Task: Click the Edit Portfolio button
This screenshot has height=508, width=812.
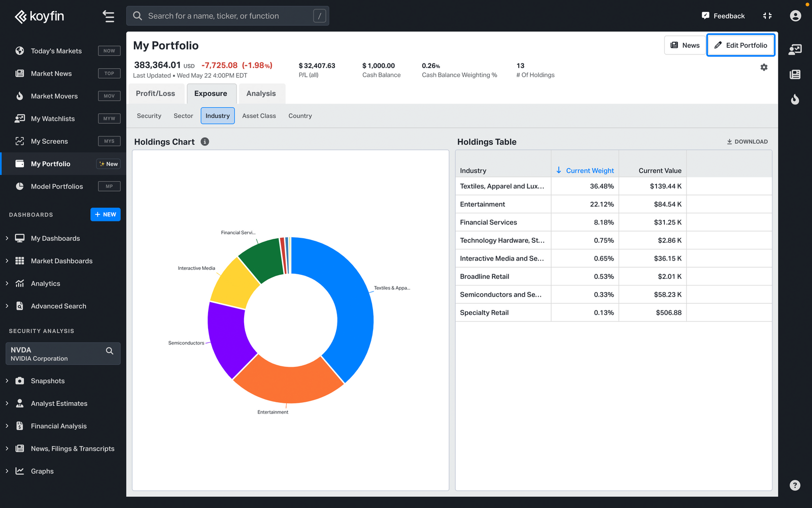Action: 740,45
